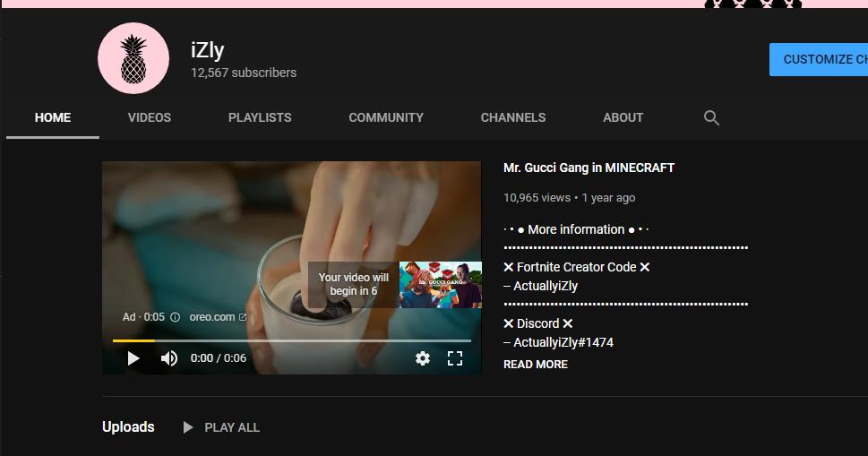Expand description with READ MORE
The width and height of the screenshot is (868, 456).
point(536,364)
